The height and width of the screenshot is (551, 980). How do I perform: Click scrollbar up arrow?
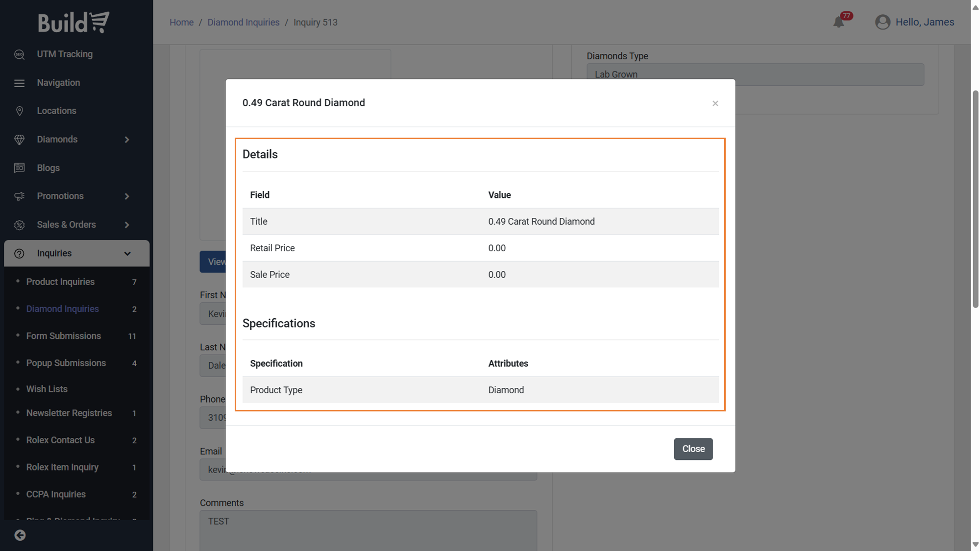pyautogui.click(x=975, y=7)
